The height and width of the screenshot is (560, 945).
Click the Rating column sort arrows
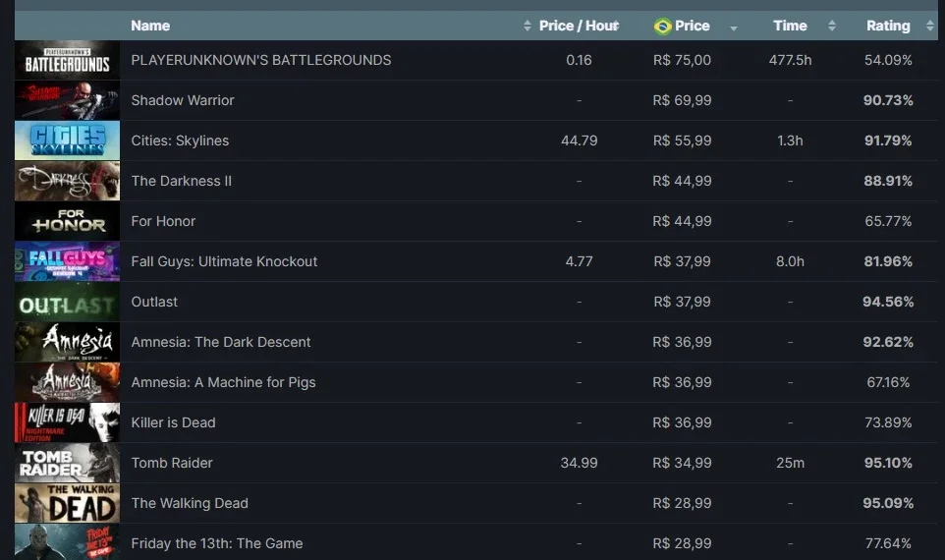click(929, 26)
